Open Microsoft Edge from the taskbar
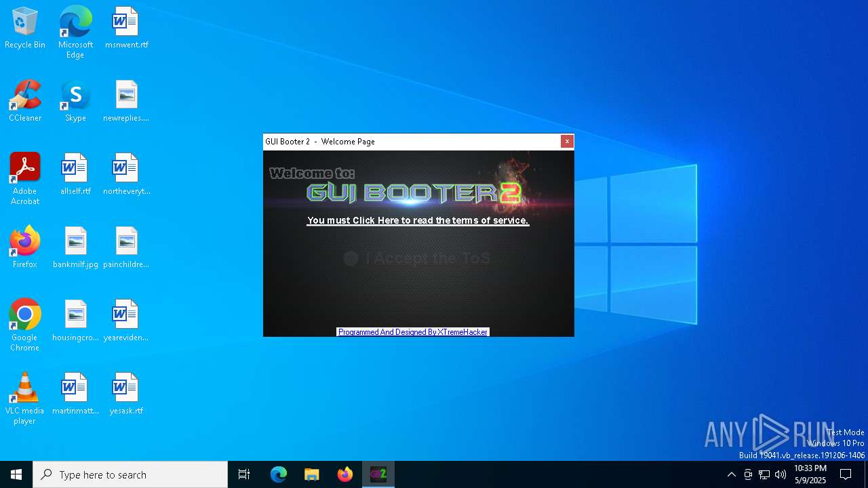Screen dimensions: 868x488 pyautogui.click(x=279, y=474)
